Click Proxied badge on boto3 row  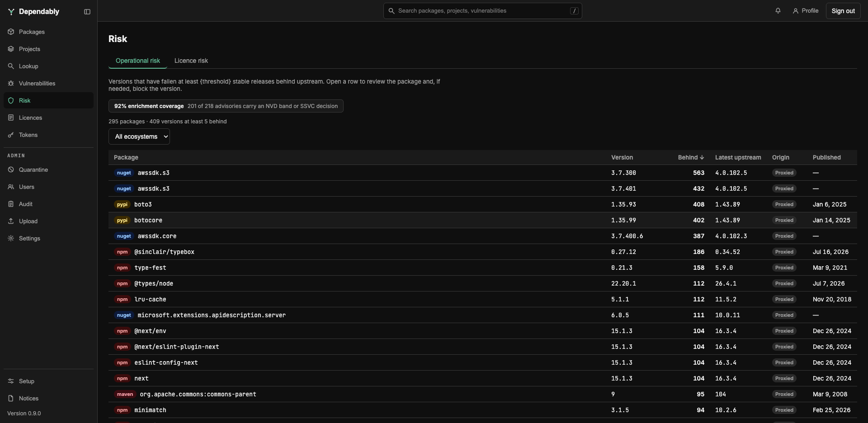click(x=784, y=204)
